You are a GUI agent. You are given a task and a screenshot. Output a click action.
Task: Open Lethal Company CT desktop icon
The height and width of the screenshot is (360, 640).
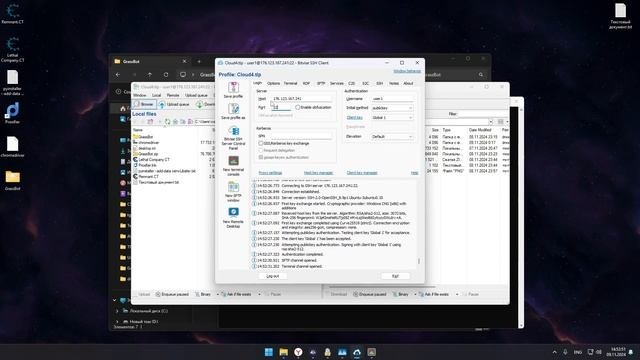[13, 50]
